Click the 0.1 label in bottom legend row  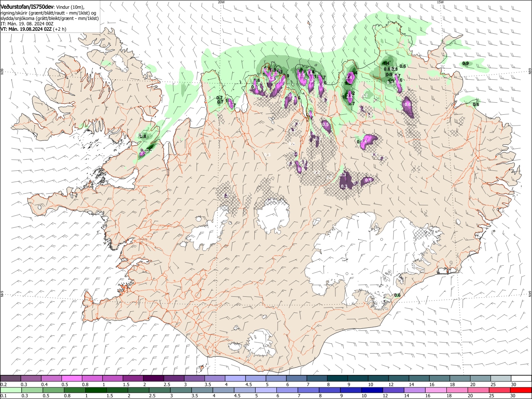[x=3, y=396]
